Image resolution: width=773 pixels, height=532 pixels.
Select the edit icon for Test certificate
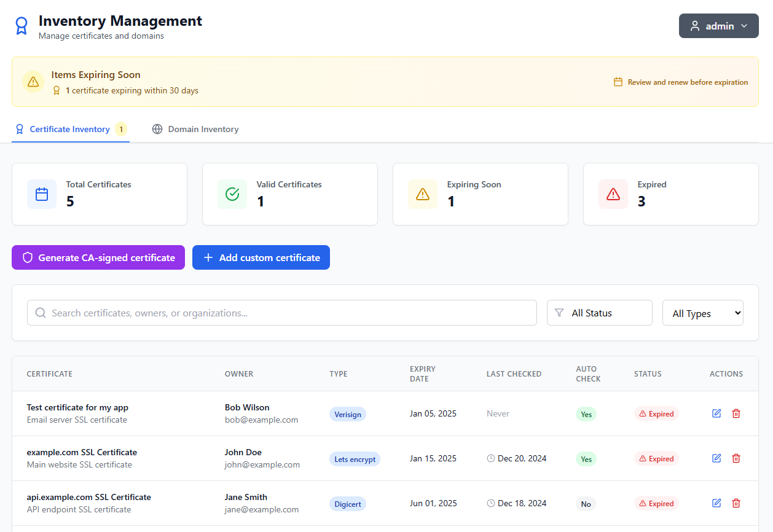(716, 413)
